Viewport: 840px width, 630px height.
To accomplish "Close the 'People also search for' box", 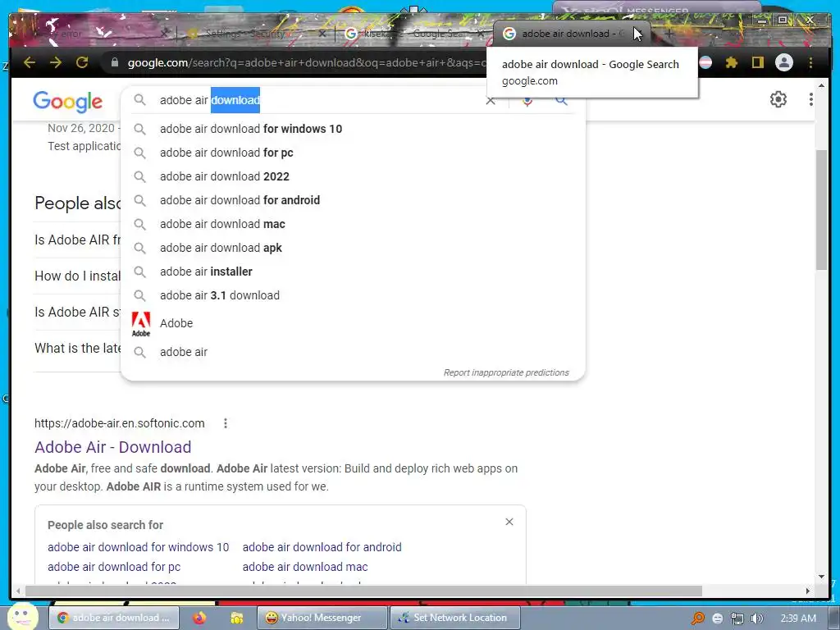I will [509, 522].
